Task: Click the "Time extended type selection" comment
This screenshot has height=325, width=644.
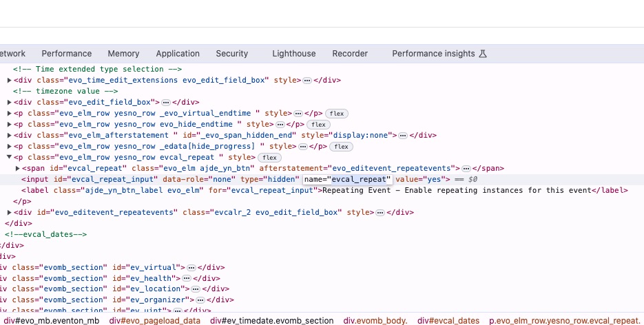Action: 97,69
